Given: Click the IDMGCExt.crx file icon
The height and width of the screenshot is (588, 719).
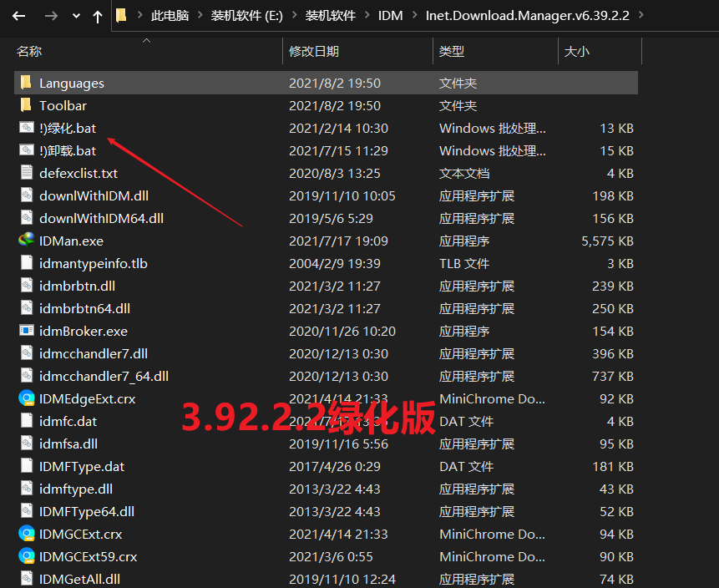Looking at the screenshot, I should coord(26,534).
